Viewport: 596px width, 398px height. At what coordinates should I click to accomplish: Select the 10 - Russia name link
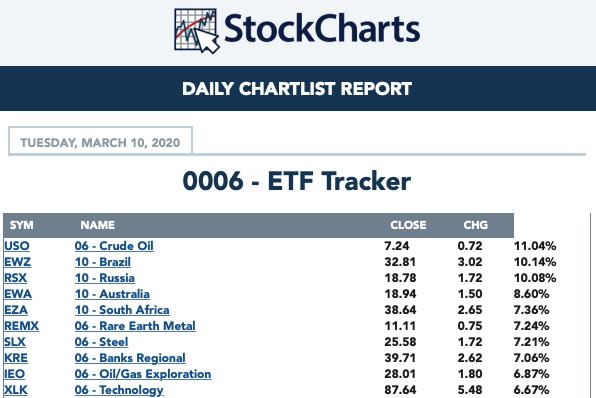point(105,278)
